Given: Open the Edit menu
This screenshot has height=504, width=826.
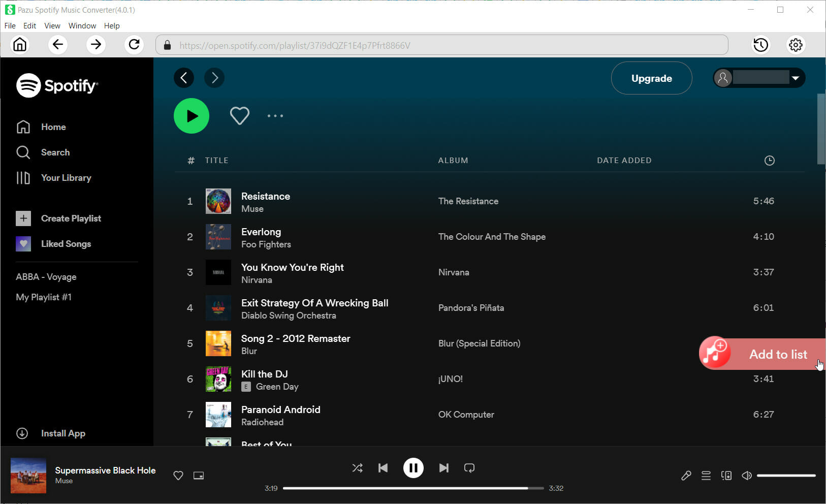Looking at the screenshot, I should pos(30,25).
